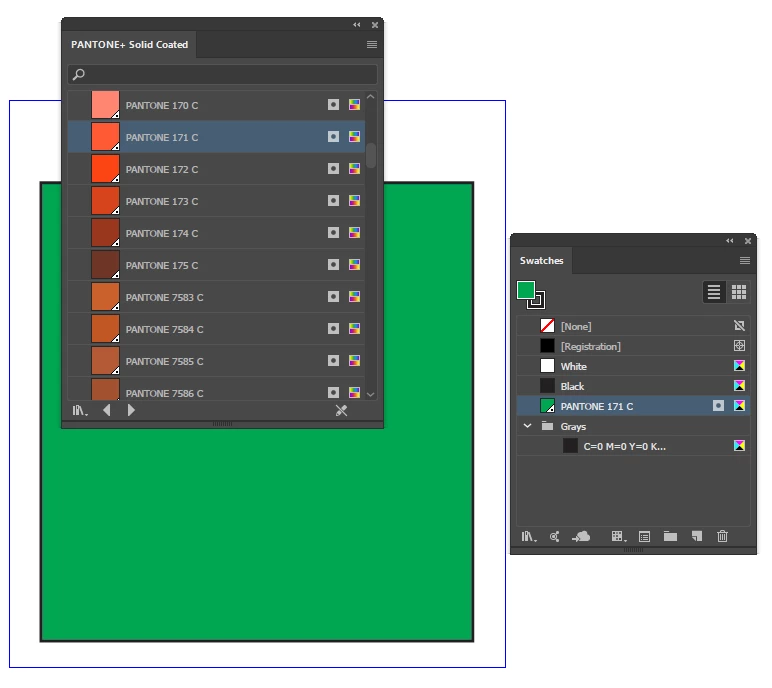Select the [None] swatch
The image size is (772, 688).
coord(633,326)
